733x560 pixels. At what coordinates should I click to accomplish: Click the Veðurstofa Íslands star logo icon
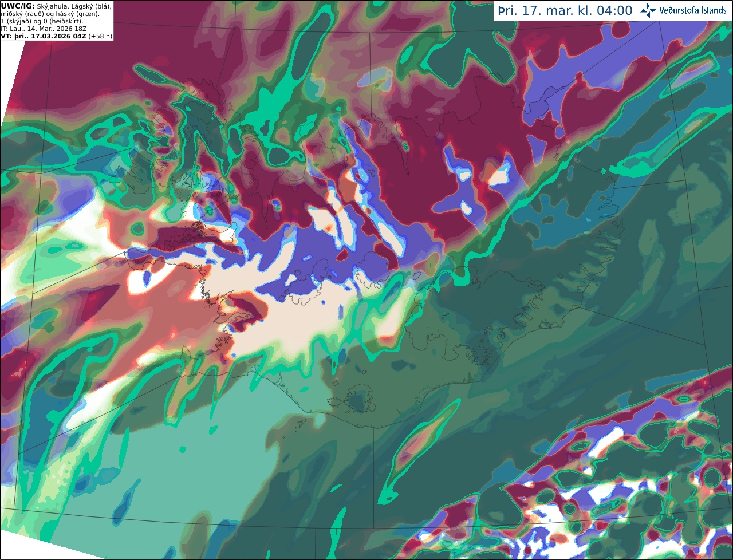click(648, 10)
